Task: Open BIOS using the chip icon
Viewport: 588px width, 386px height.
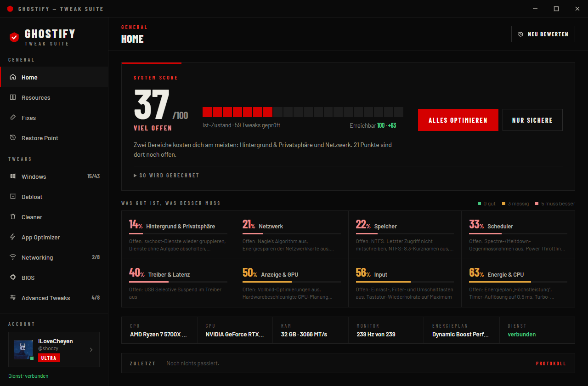Action: click(x=13, y=278)
